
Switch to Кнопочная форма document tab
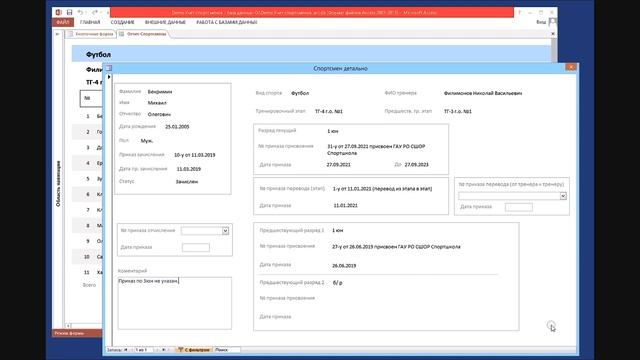(91, 34)
